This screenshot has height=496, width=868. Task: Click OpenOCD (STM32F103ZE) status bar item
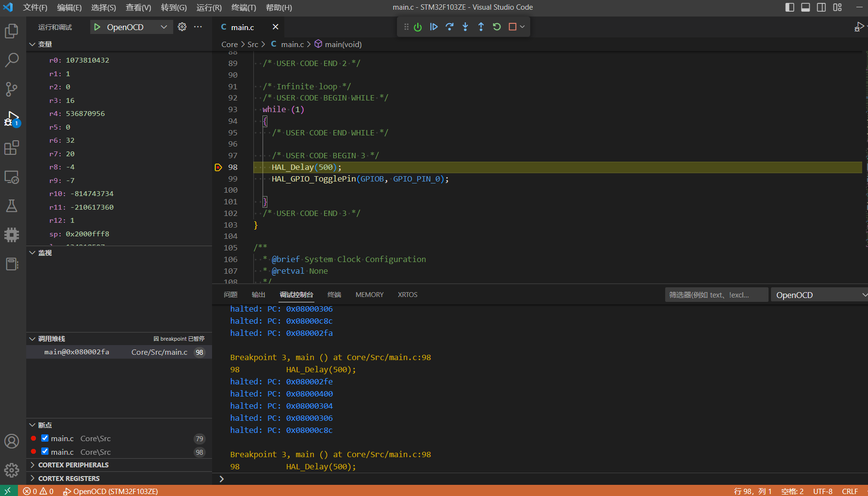click(x=111, y=491)
